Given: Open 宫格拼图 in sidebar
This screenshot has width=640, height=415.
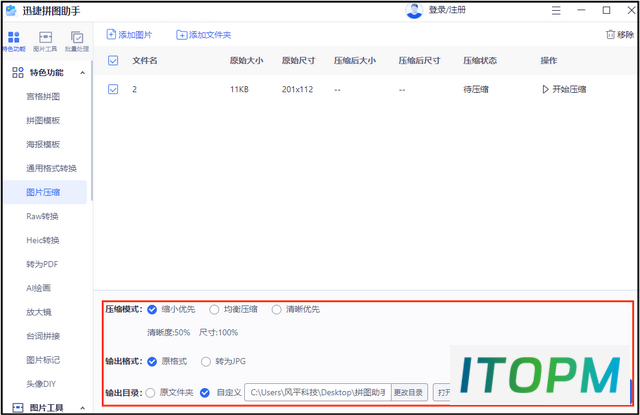Looking at the screenshot, I should point(43,96).
